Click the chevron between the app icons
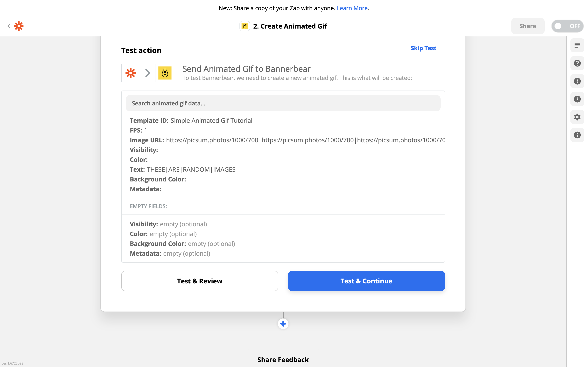588x367 pixels. click(x=148, y=73)
